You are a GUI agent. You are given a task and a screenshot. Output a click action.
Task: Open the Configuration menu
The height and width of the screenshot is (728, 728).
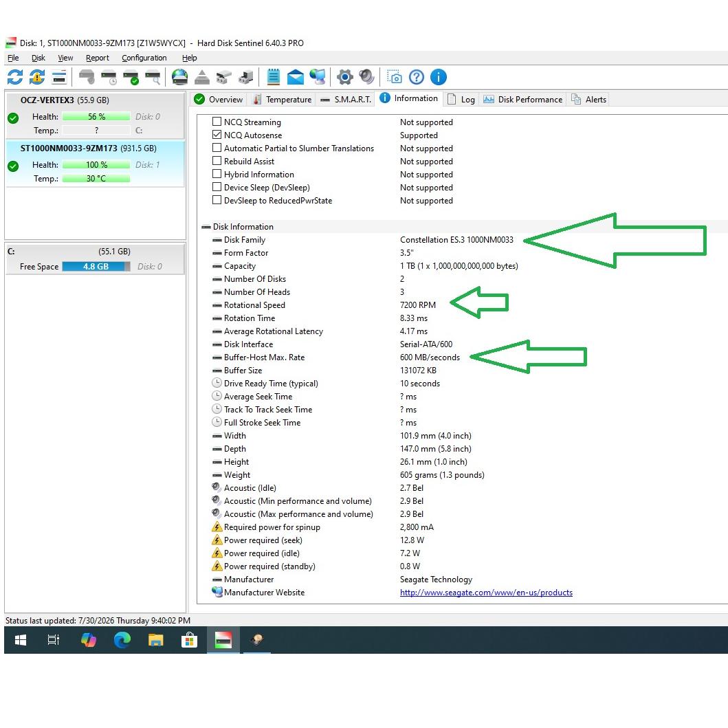(144, 58)
